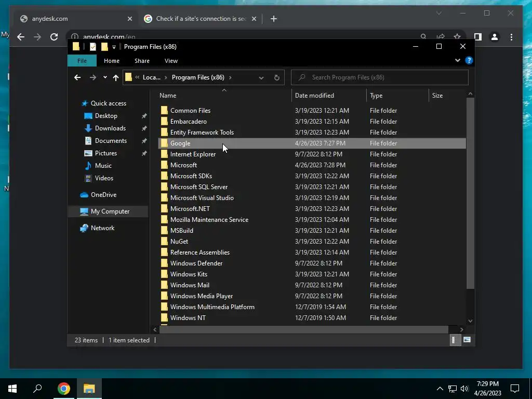The width and height of the screenshot is (532, 399).
Task: Select the Internet Explorer folder icon
Action: 164,154
